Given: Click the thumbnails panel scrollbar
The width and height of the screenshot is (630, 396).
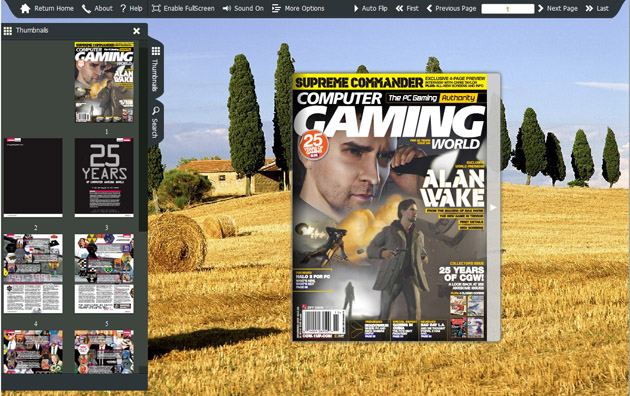Looking at the screenshot, I should tap(143, 140).
